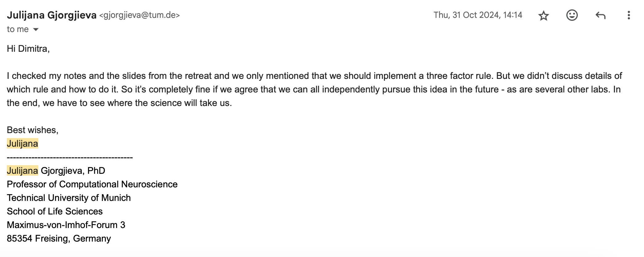Click the "School of Life Sciences" line
This screenshot has width=644, height=257.
55,211
